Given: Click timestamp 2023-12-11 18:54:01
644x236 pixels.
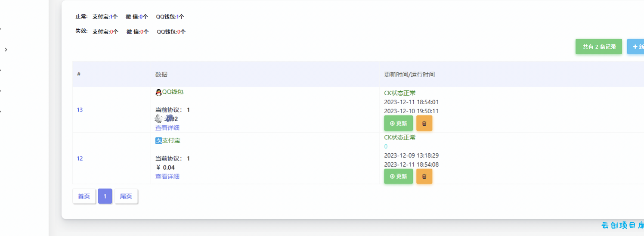Looking at the screenshot, I should click(411, 102).
